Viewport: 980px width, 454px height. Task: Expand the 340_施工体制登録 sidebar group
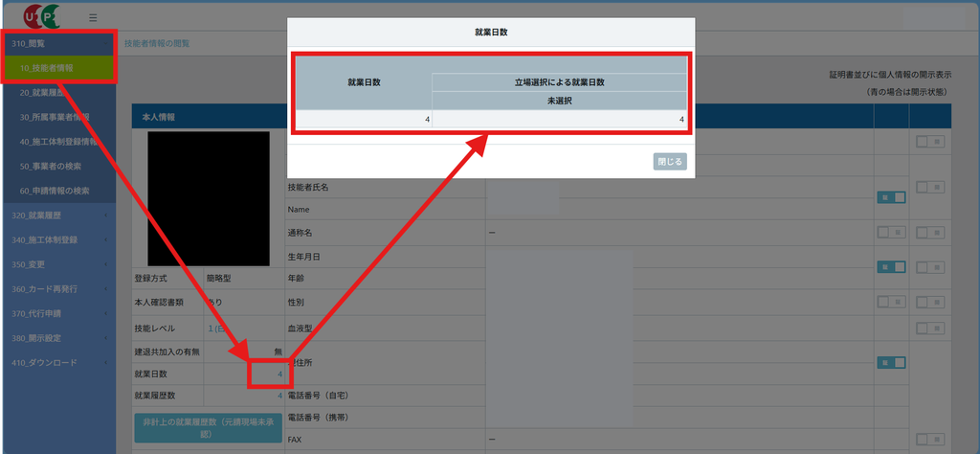[58, 240]
